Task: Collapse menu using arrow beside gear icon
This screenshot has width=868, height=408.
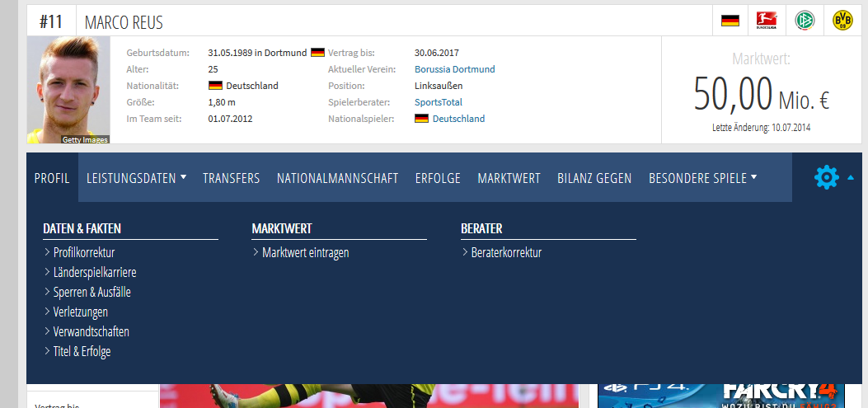Action: [851, 178]
